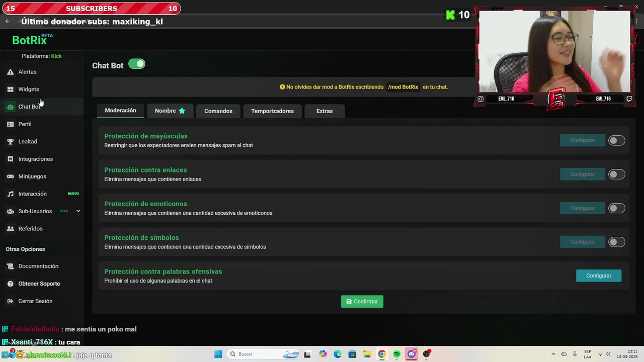The image size is (644, 362).
Task: Open the Widgets section icon
Action: pyautogui.click(x=10, y=89)
